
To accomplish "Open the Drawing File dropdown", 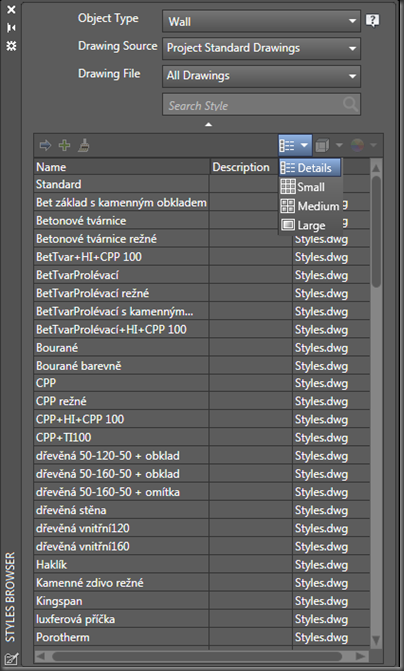I will point(261,76).
